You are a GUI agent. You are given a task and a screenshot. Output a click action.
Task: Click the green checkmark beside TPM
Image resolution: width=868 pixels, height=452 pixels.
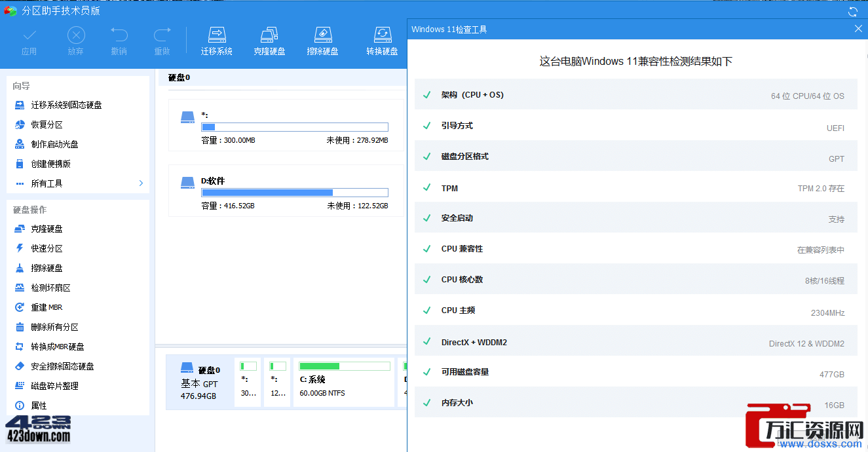427,188
